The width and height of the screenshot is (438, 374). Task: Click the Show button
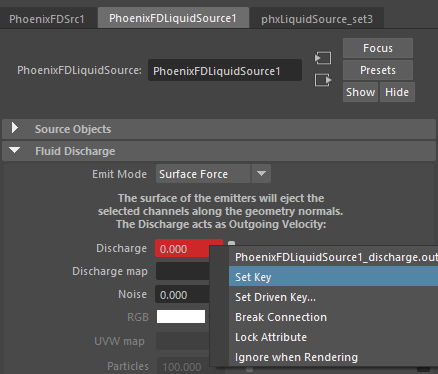coord(360,92)
